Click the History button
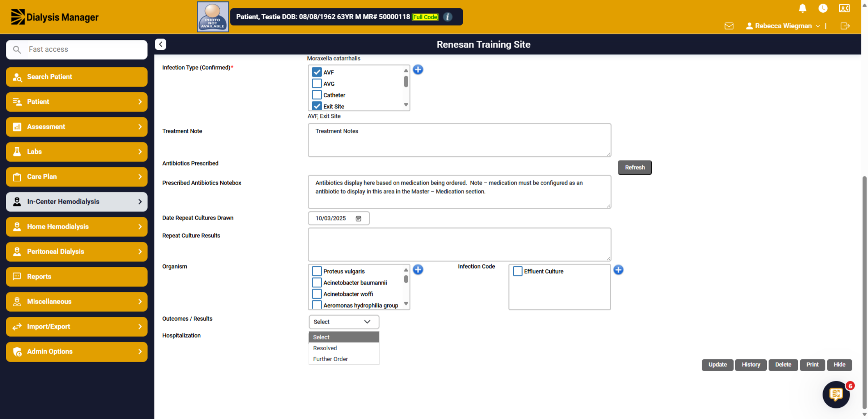Image resolution: width=868 pixels, height=419 pixels. (x=750, y=365)
